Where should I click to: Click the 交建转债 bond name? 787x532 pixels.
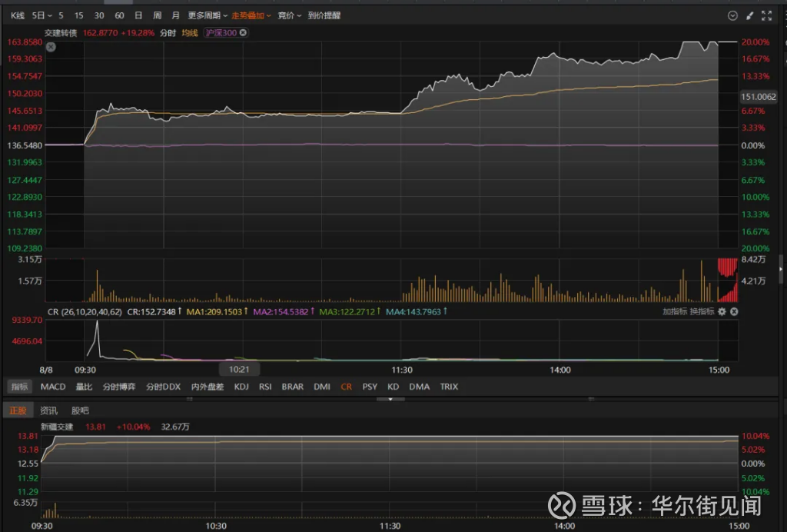pos(61,32)
